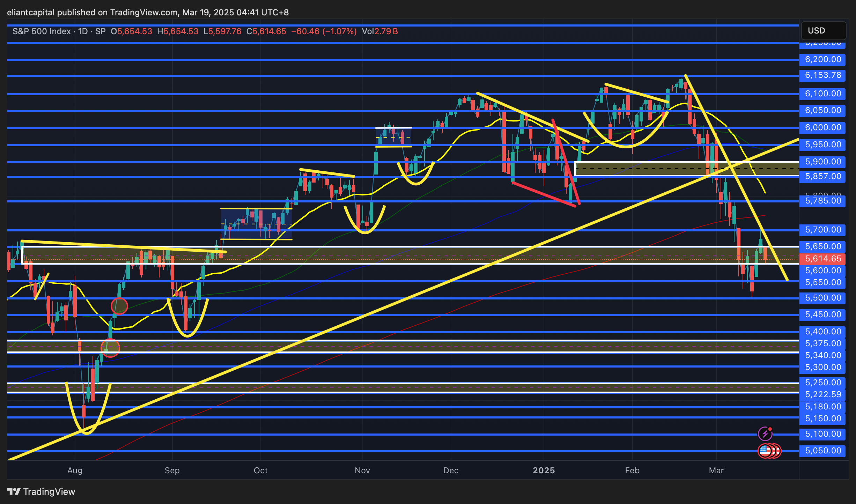Click the S&P 500 Index symbol title
The width and height of the screenshot is (856, 504).
coord(42,31)
